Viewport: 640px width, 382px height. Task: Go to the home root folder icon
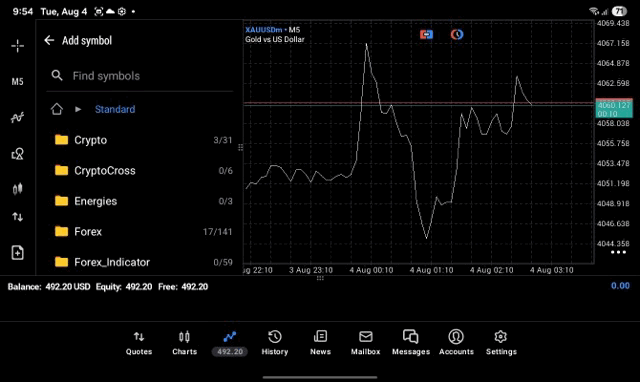57,109
